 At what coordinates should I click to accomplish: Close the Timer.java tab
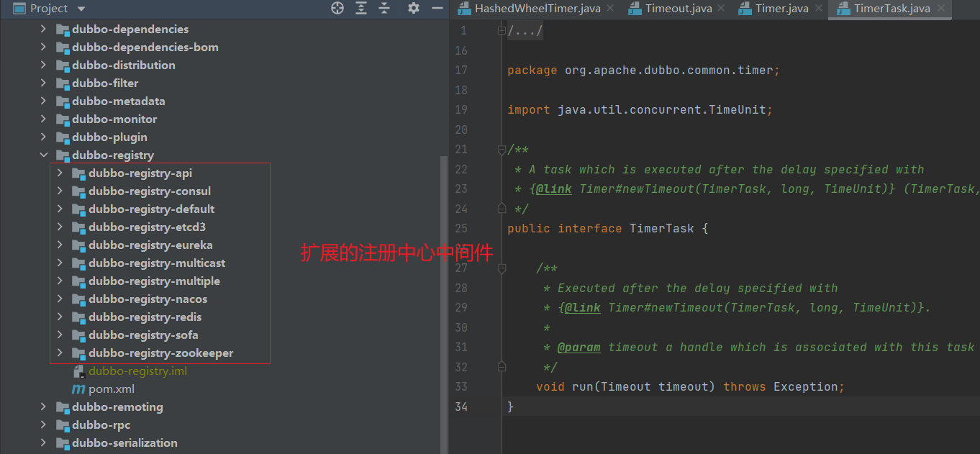point(818,8)
